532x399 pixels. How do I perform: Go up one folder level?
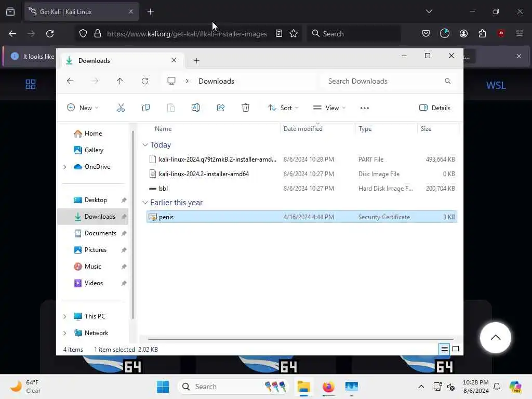120,81
